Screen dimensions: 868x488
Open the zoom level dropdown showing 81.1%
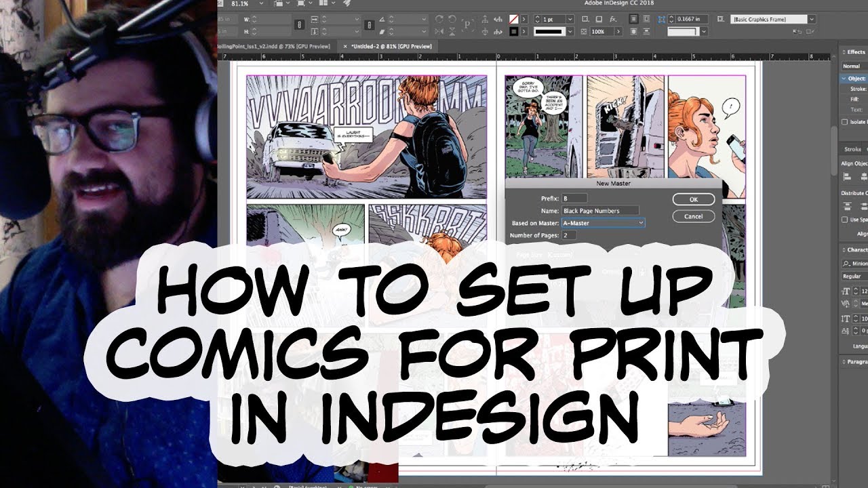pos(262,3)
